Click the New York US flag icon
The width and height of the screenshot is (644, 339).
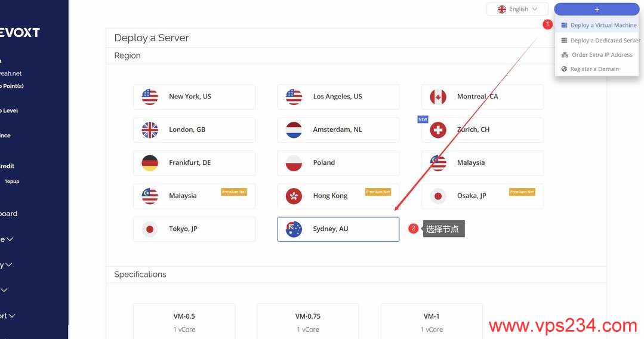pos(150,97)
